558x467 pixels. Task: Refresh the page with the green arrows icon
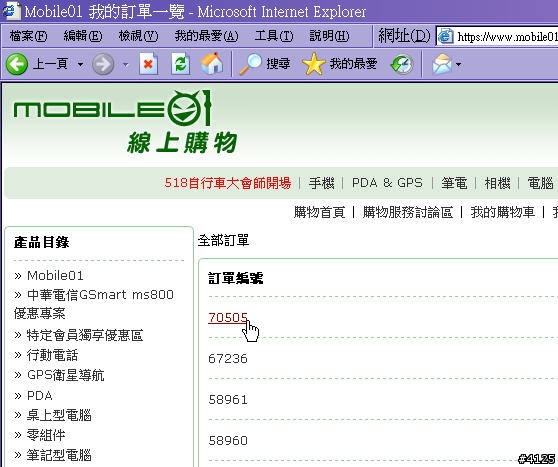180,64
